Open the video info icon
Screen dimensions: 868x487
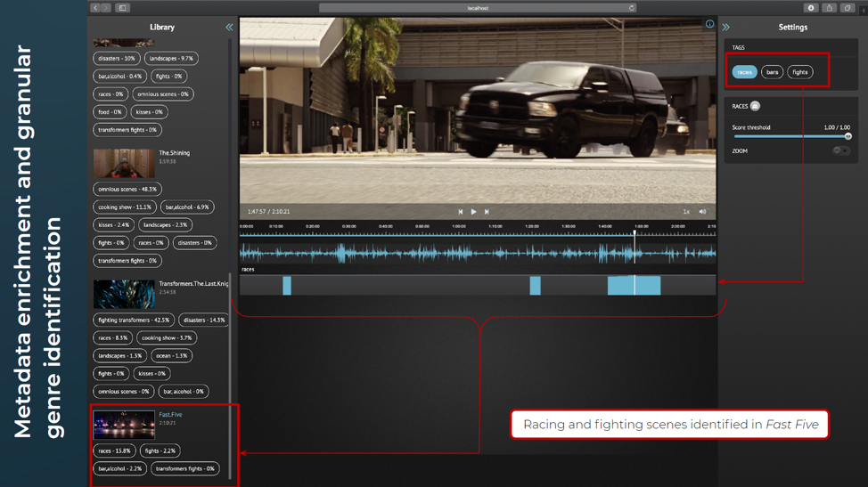[x=709, y=24]
